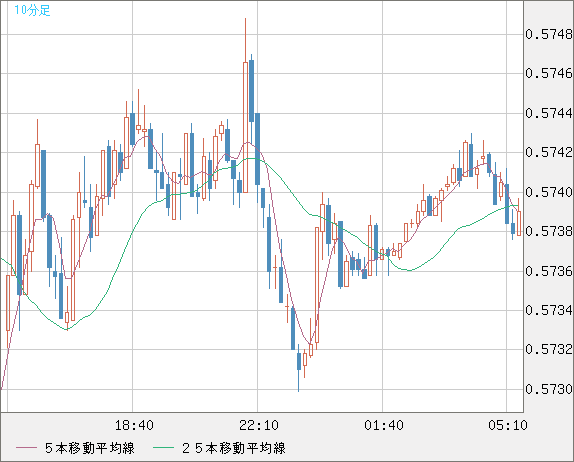Select the 0.5736 price axis label

(x=549, y=271)
